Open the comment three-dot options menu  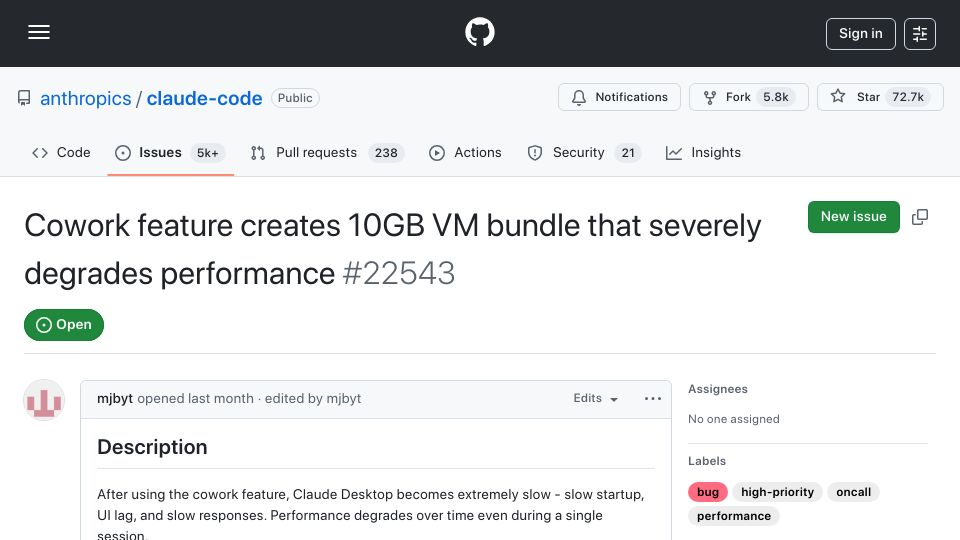653,399
